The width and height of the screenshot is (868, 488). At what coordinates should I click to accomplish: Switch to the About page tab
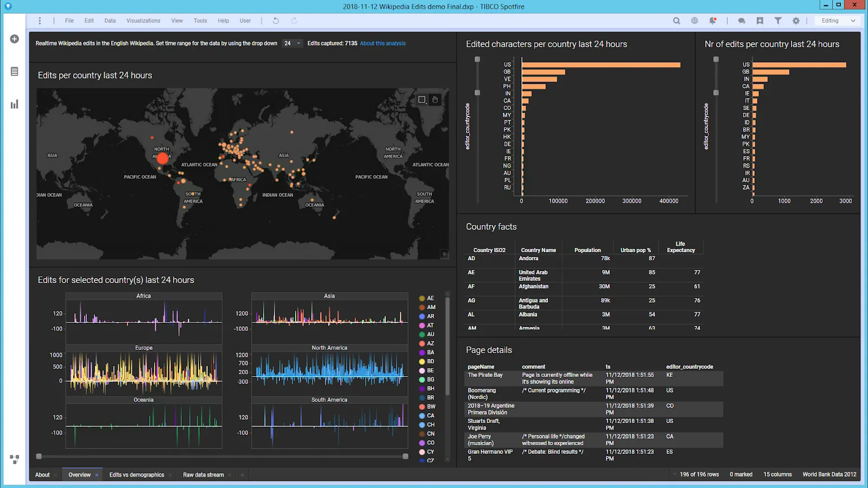point(42,475)
